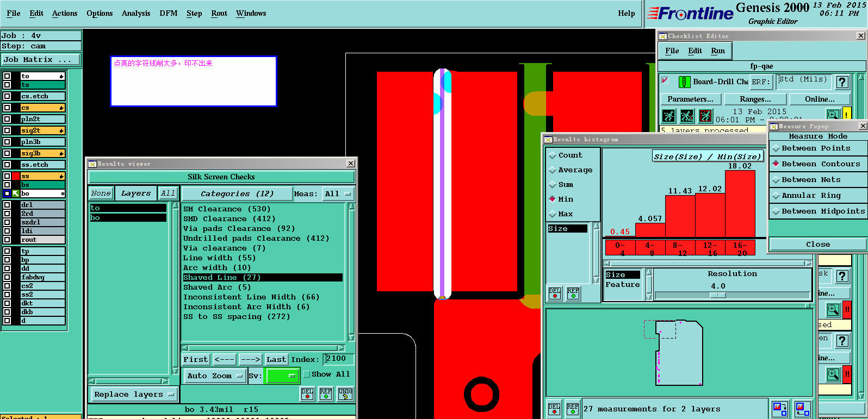Click the REF icon in Results viewer
Screen dimensions: 868x419
coord(326,394)
